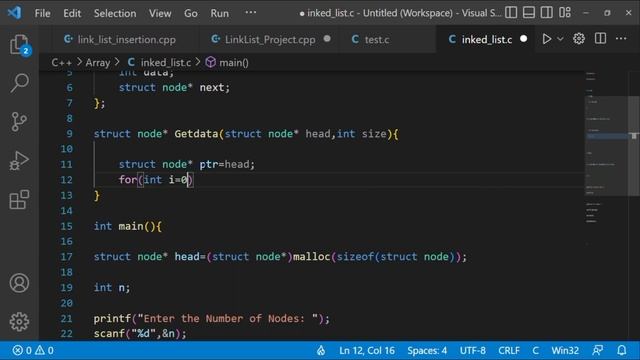Run the file with the play button

click(x=547, y=39)
